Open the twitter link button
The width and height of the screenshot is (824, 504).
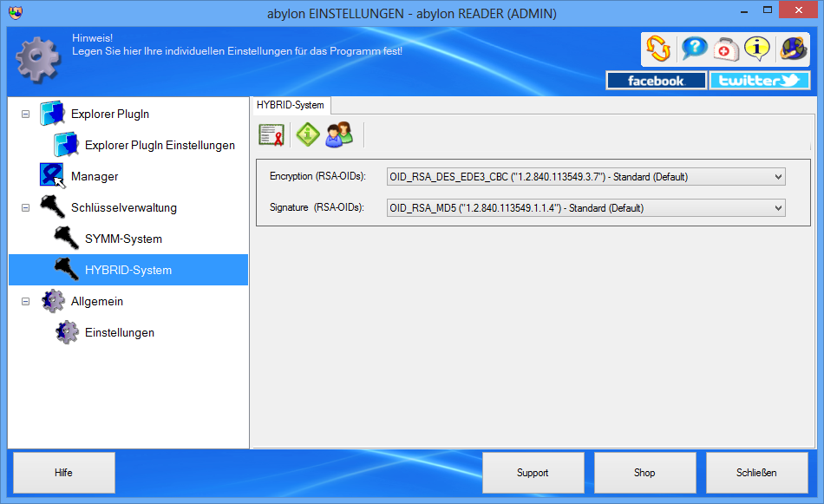pos(759,81)
